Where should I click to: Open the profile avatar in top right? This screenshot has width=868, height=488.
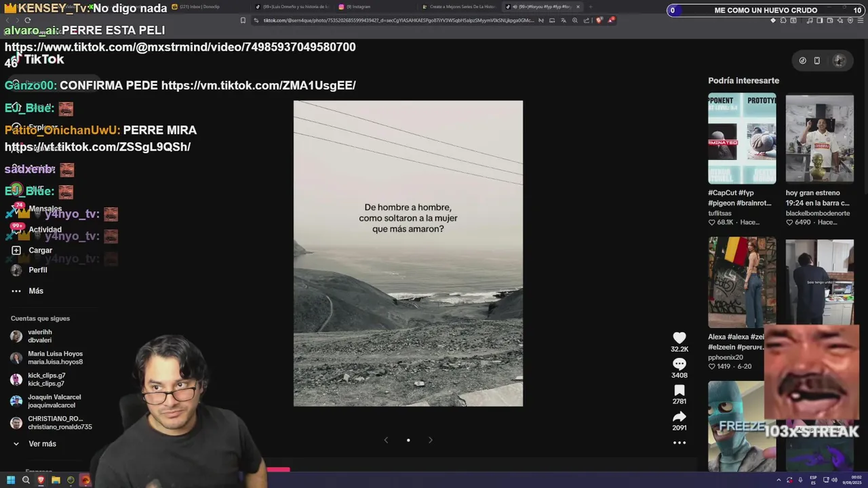click(x=839, y=60)
